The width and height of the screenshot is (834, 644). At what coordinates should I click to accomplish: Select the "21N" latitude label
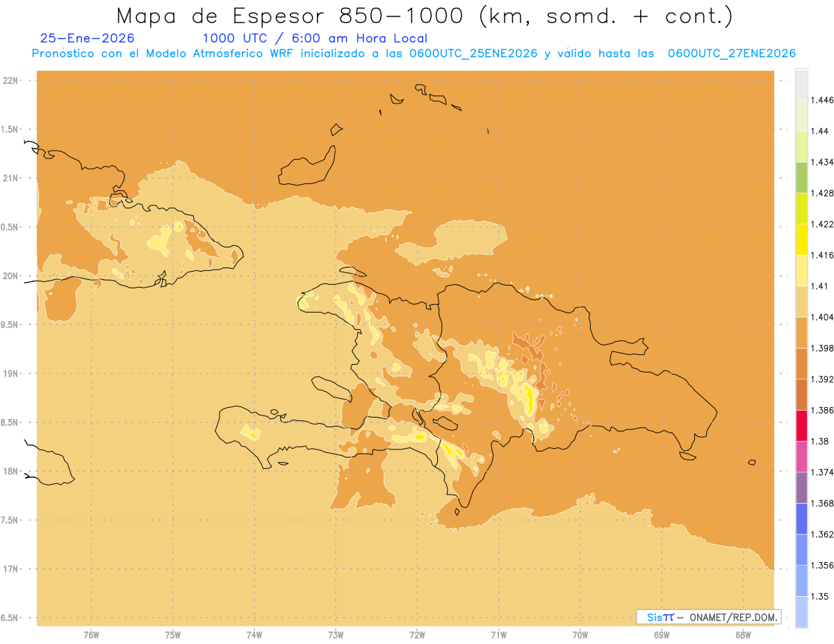(x=10, y=178)
